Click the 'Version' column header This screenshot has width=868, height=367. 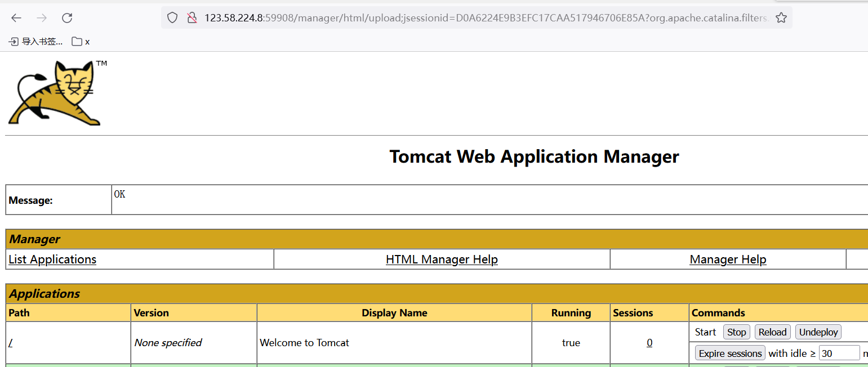194,313
